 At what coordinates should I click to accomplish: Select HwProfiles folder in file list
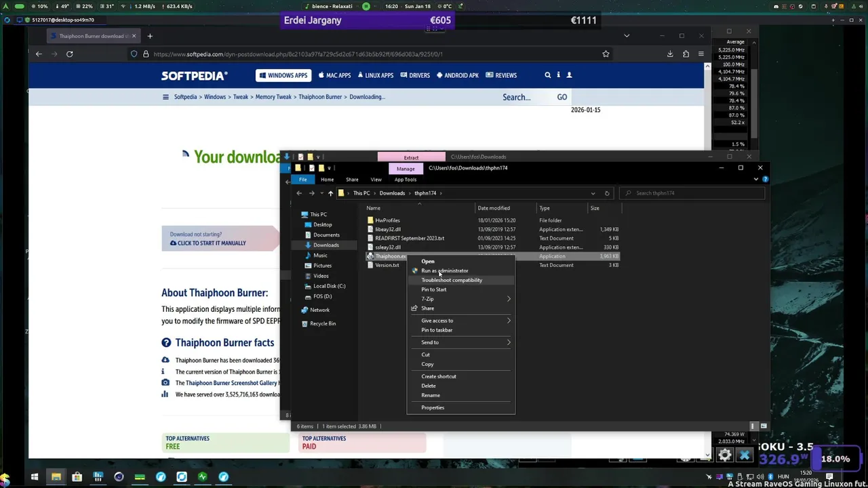click(x=387, y=220)
